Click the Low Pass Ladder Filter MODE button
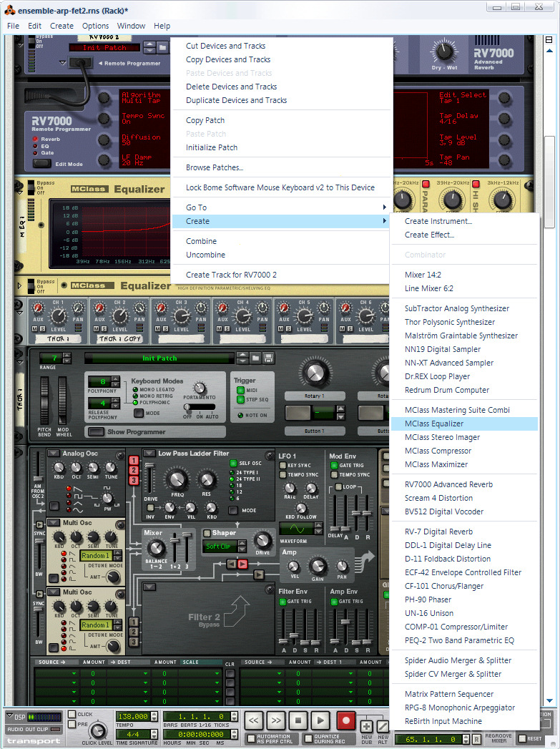Screen dimensions: 560x749 (233, 510)
